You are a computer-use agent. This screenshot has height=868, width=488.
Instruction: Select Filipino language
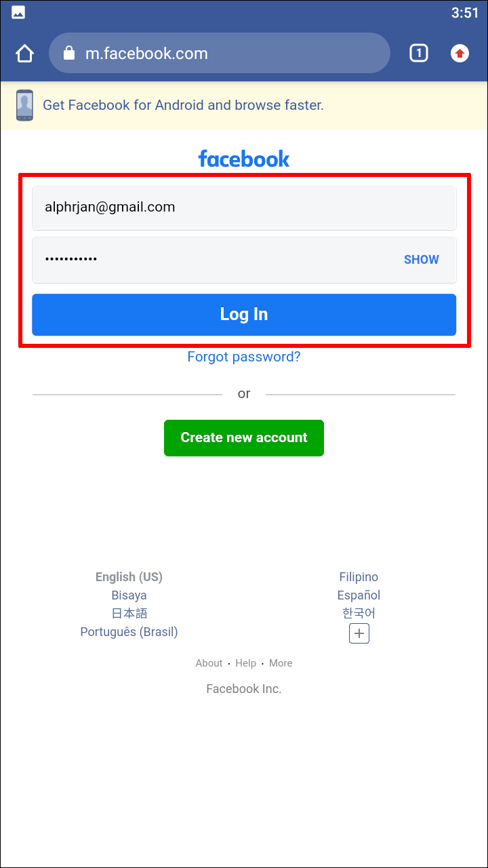(x=359, y=577)
